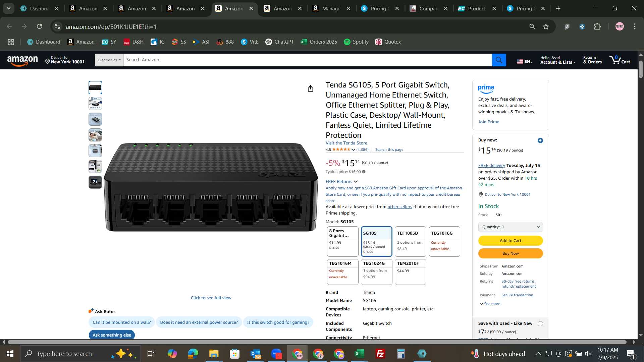The image size is (644, 362).
Task: Open a new browser tab
Action: [558, 8]
